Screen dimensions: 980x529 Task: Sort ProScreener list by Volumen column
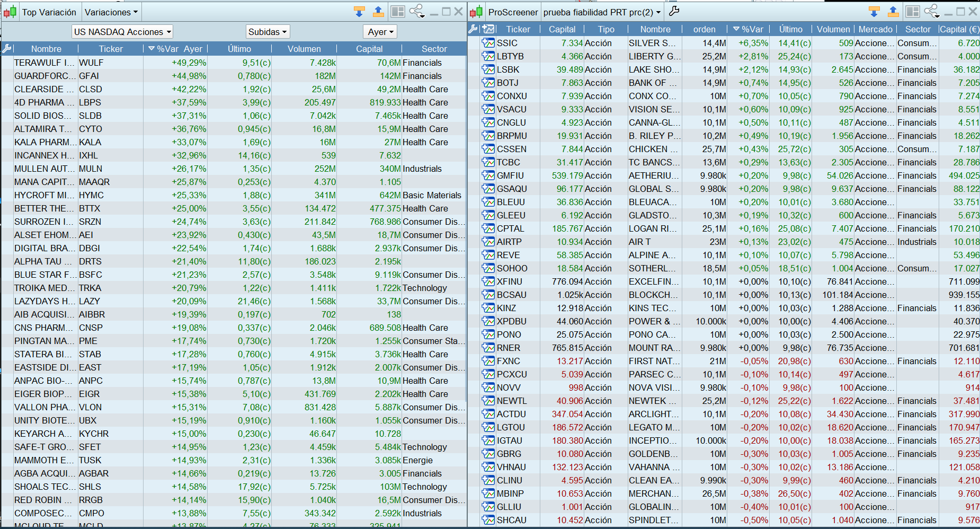[x=833, y=29]
